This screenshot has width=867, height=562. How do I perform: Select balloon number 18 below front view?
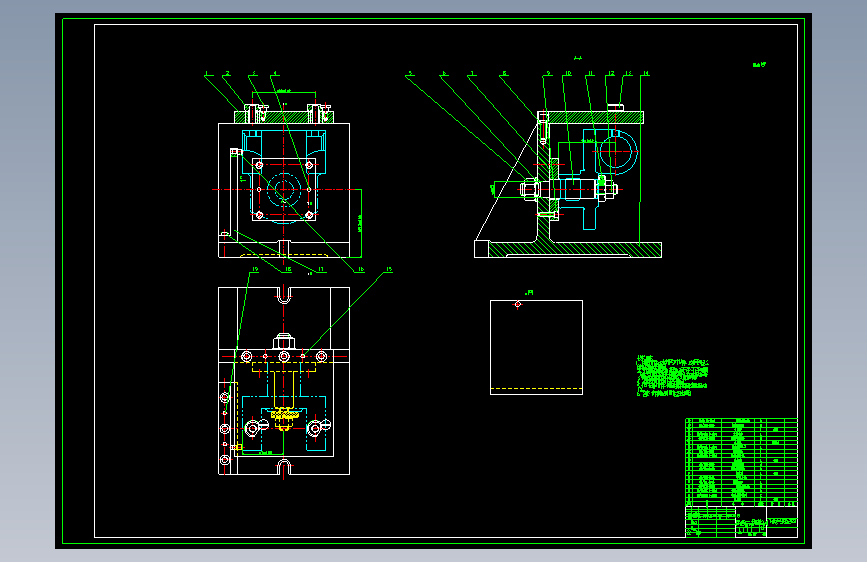tap(288, 269)
